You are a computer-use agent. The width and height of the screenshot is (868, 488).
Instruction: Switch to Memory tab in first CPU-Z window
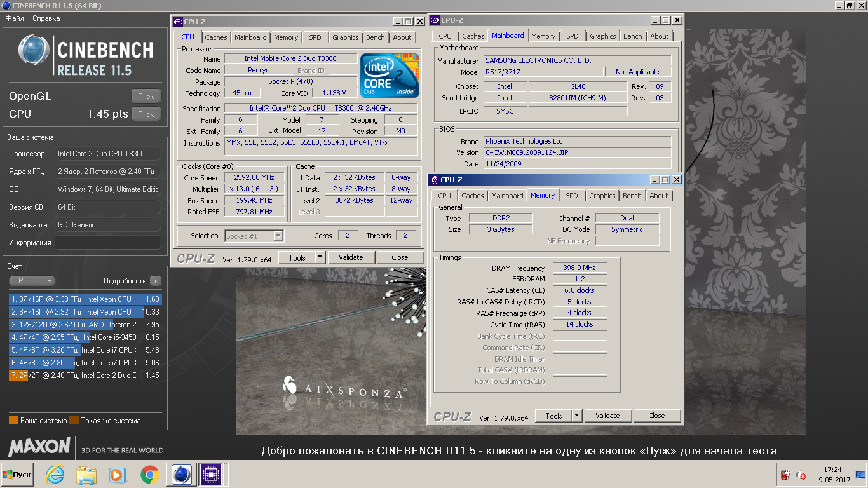[286, 37]
